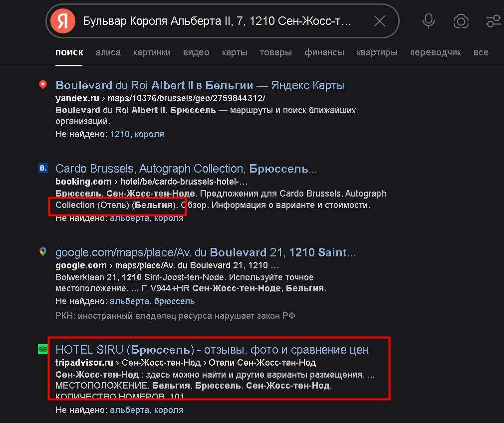This screenshot has height=423, width=504.
Task: Follow the yandex.ru maps breadcrumb URL
Action: pyautogui.click(x=160, y=98)
